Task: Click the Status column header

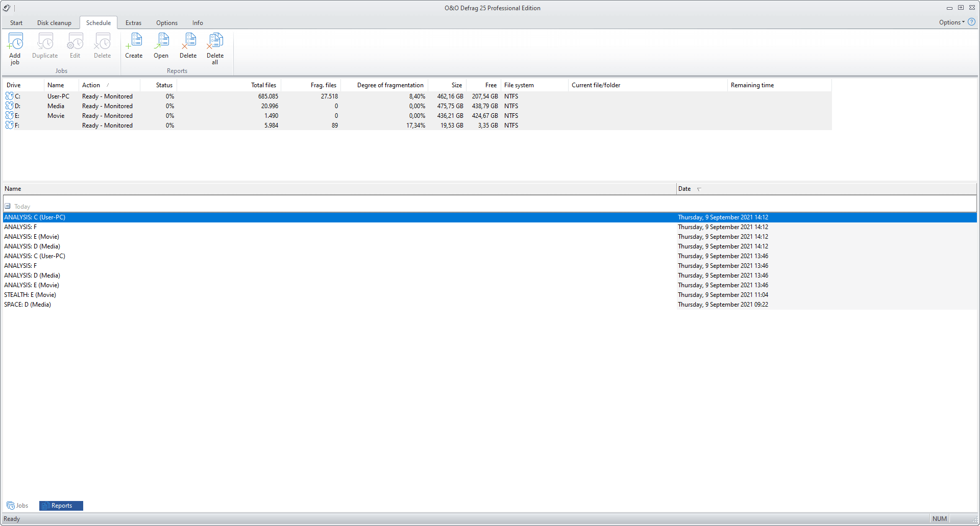Action: [x=159, y=85]
